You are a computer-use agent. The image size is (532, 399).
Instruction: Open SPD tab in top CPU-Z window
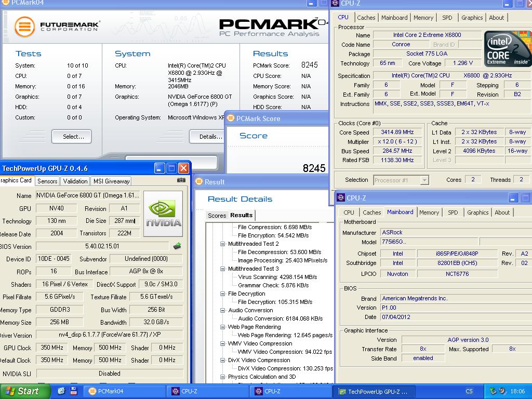coord(447,18)
